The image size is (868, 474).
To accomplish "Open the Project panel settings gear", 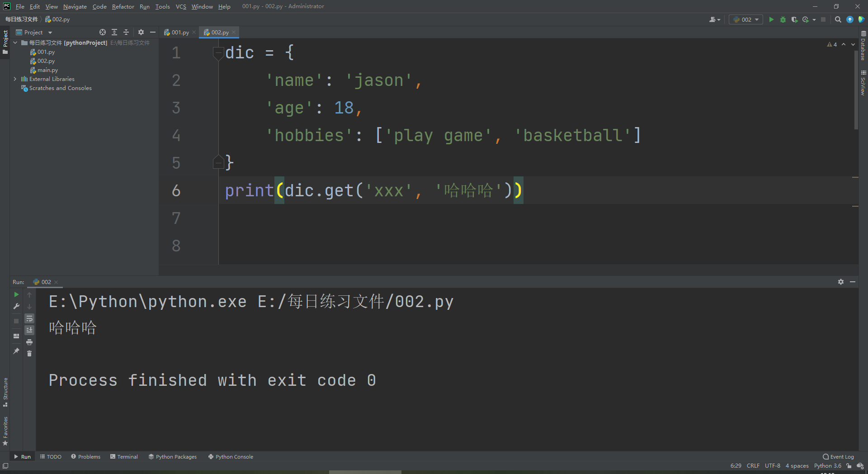I will point(141,32).
